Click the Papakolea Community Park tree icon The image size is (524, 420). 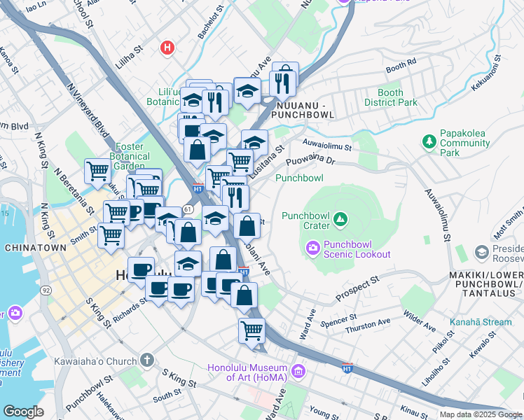[x=429, y=142]
